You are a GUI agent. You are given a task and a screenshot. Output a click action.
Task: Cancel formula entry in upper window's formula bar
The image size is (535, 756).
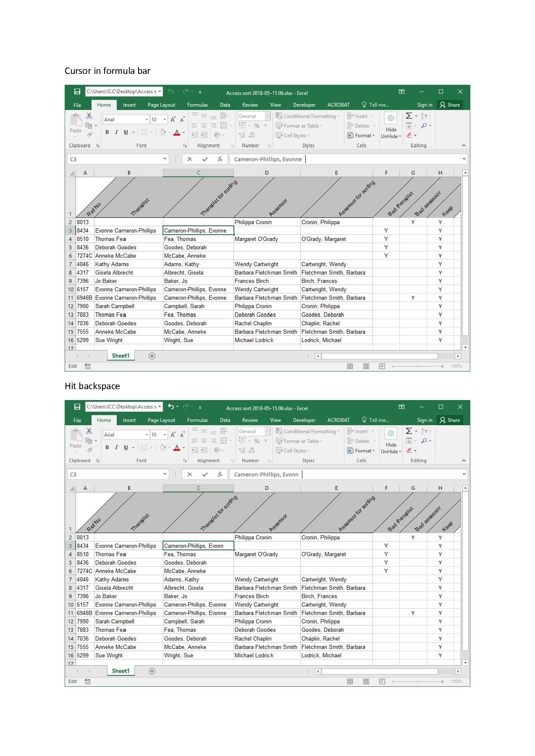click(x=190, y=159)
